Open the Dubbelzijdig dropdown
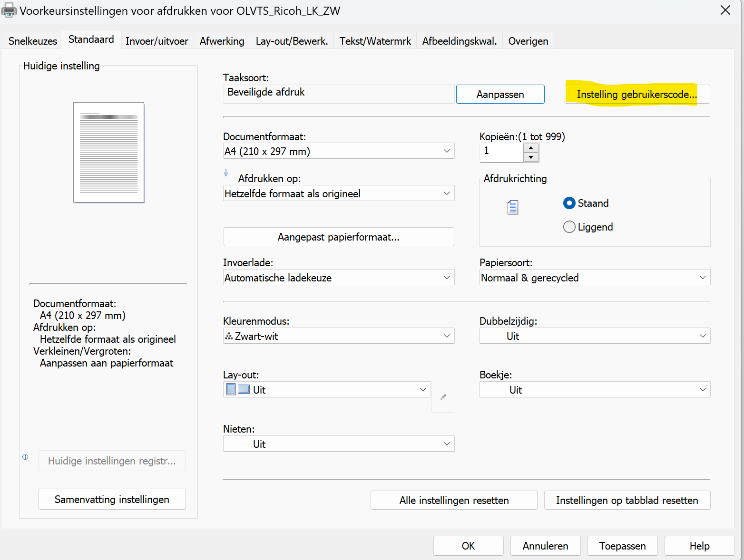 [x=595, y=336]
